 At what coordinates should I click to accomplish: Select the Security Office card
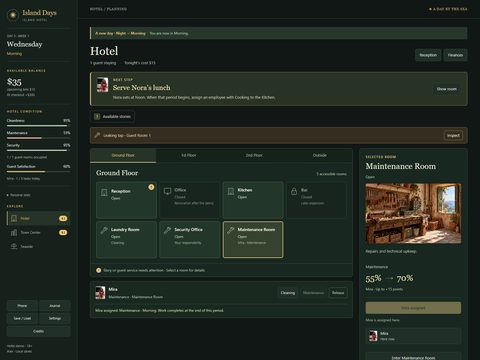tap(189, 239)
